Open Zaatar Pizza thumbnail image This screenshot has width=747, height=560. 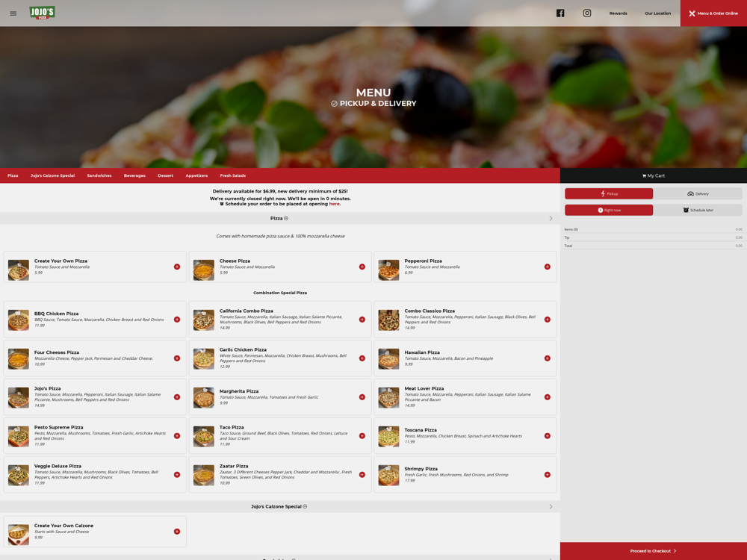click(203, 475)
